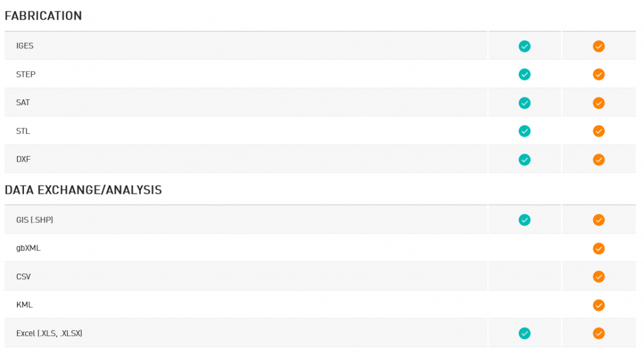Select the teal checkmark beside DXF
This screenshot has width=644, height=356.
click(525, 159)
